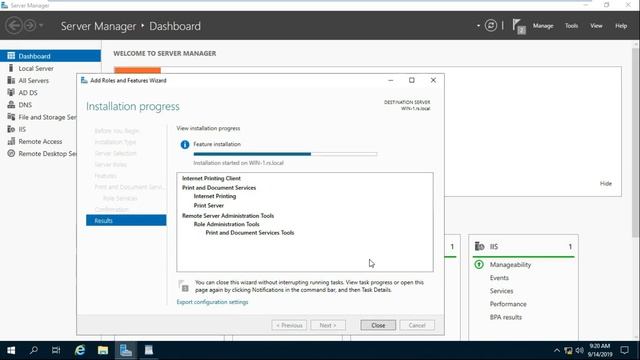Select Dashboard in the left navigation
The height and width of the screenshot is (360, 640).
click(50, 56)
